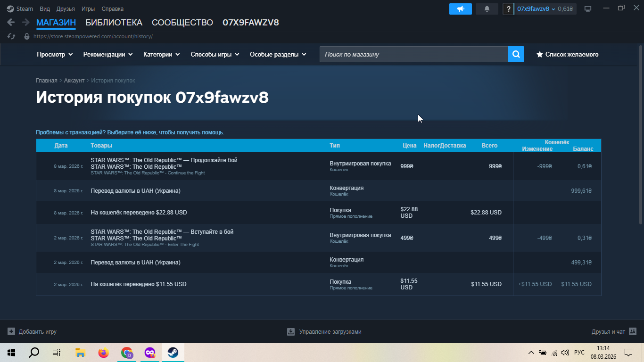Click the downloads manager icon
Viewport: 644px width, 362px height.
pyautogui.click(x=291, y=332)
